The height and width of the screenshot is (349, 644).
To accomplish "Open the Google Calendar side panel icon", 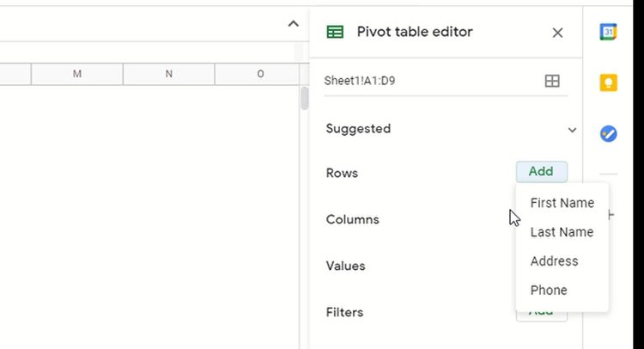I will pyautogui.click(x=609, y=32).
